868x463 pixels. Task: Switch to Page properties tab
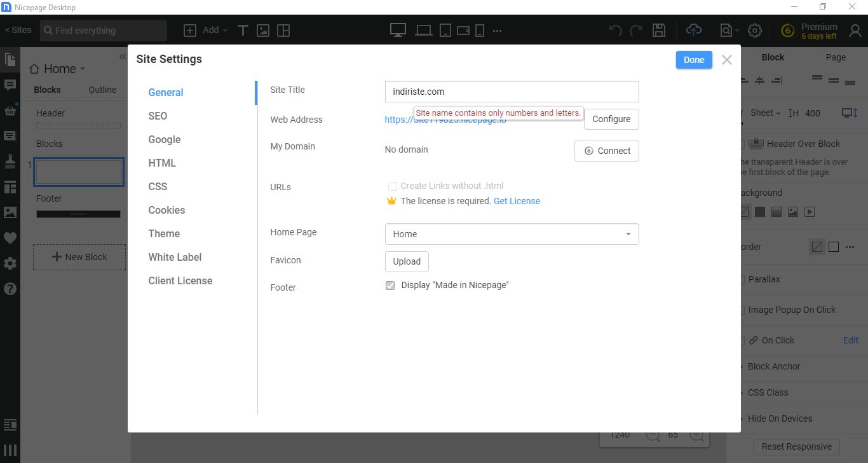tap(836, 57)
